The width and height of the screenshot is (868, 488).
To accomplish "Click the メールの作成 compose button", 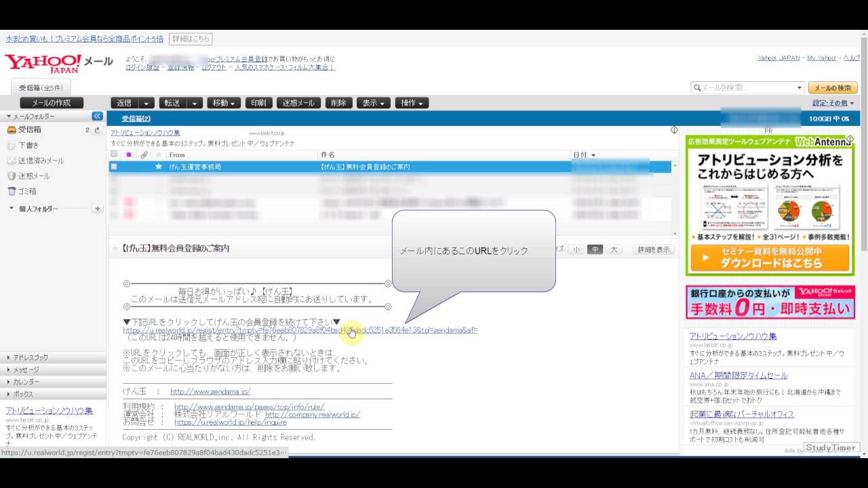I will pyautogui.click(x=52, y=103).
